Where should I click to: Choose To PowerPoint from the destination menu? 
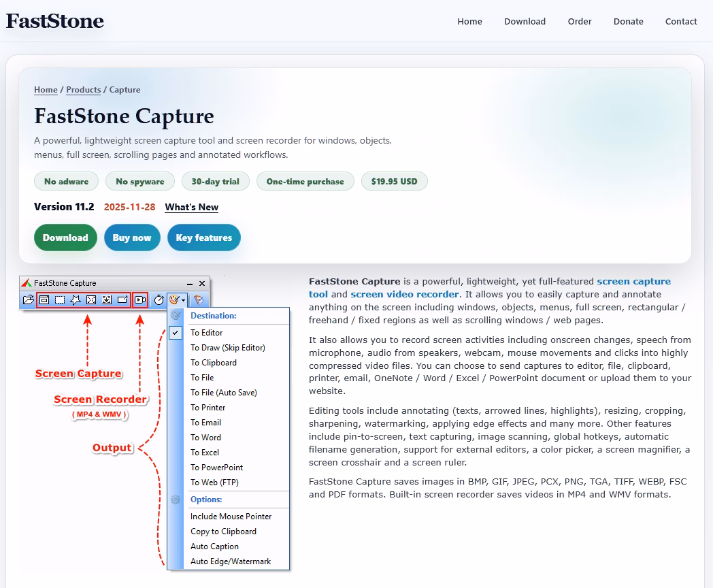point(216,468)
